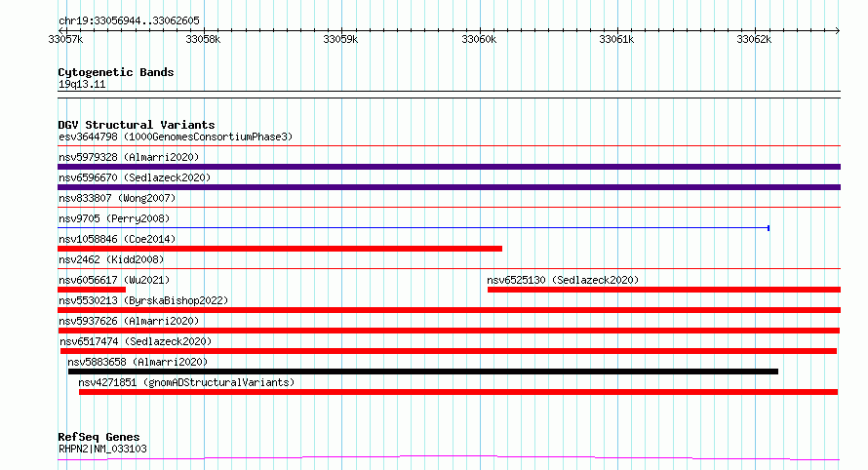Select the blue nsv9705 variant line
868x470 pixels.
414,228
